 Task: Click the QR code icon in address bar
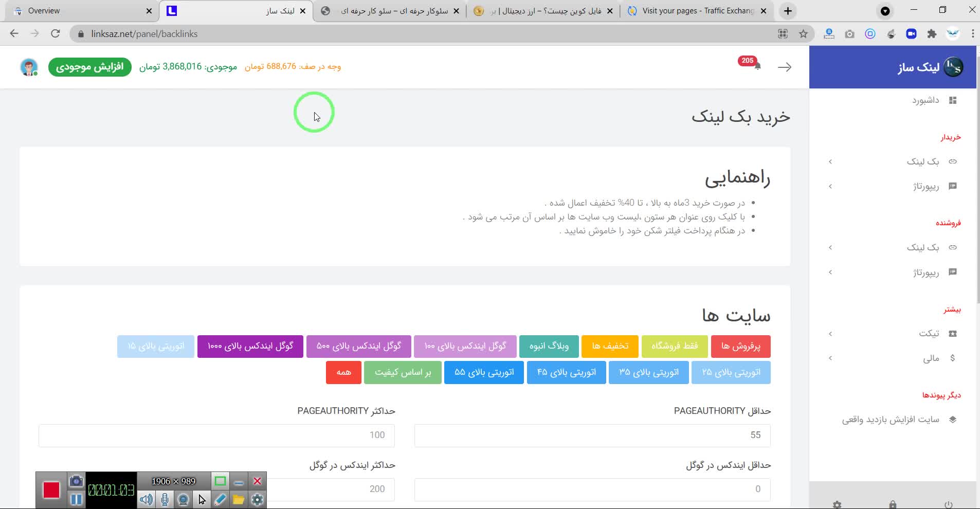click(783, 34)
